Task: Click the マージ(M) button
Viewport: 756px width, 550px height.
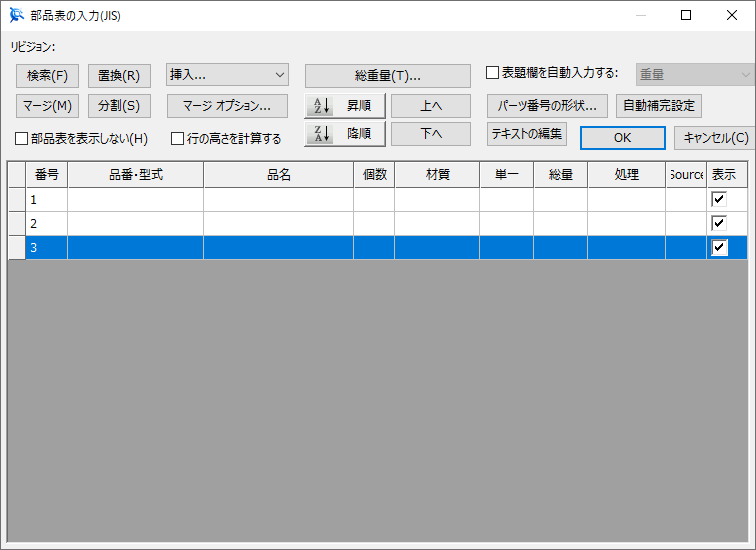Action: tap(47, 106)
